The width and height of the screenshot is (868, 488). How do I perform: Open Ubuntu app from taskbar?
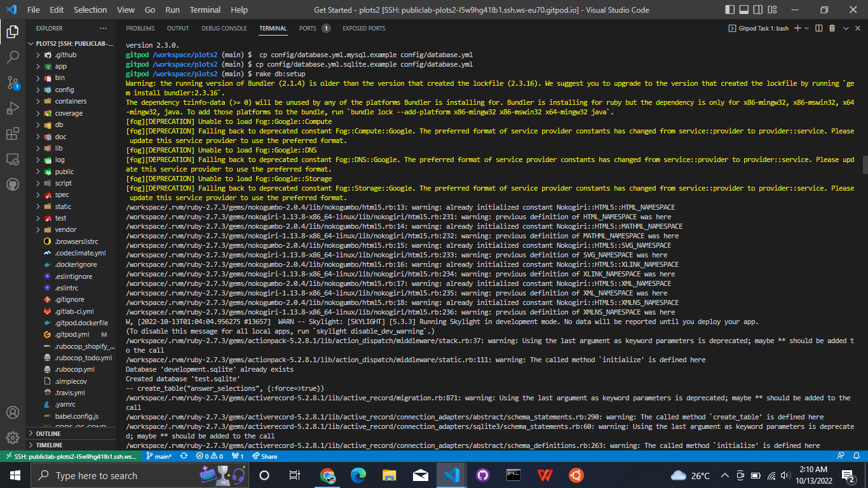click(576, 475)
